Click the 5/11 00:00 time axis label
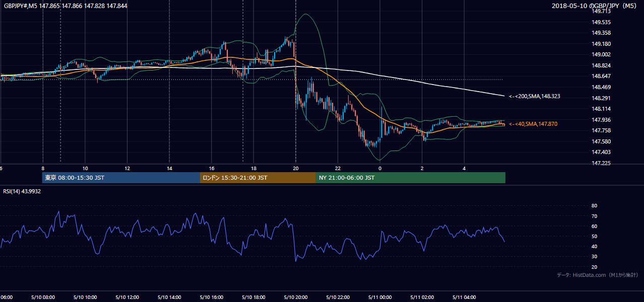The image size is (644, 302). [x=380, y=297]
